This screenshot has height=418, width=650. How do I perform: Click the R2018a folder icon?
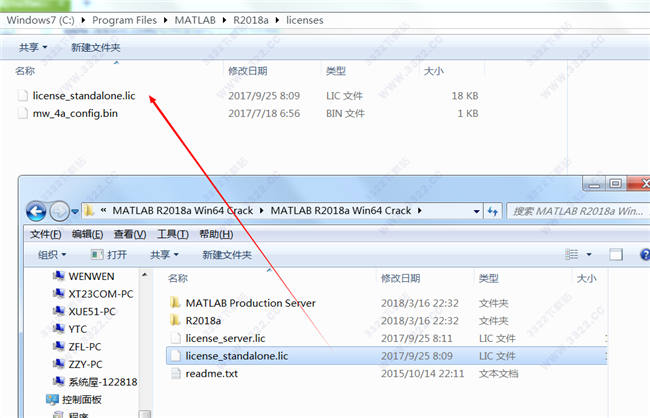tap(175, 320)
